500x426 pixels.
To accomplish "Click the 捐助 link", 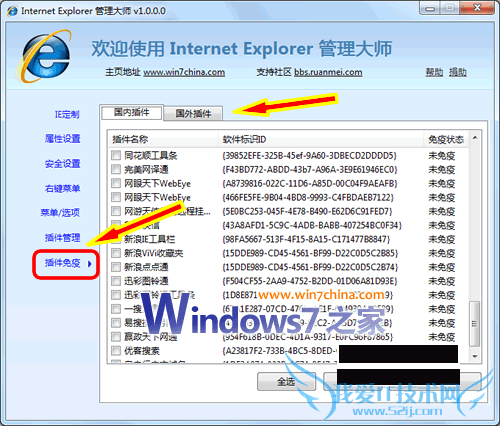I will [458, 72].
